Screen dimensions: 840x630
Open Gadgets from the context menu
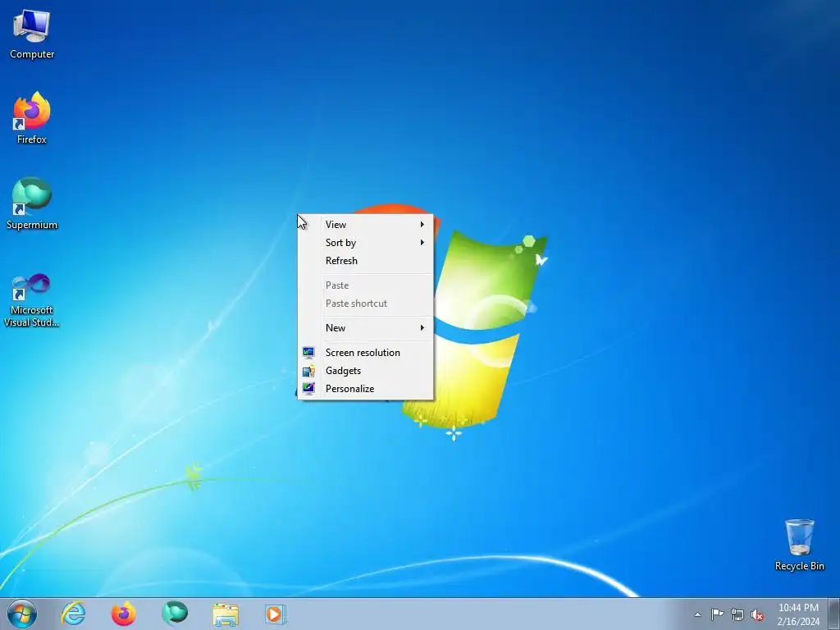pyautogui.click(x=365, y=371)
